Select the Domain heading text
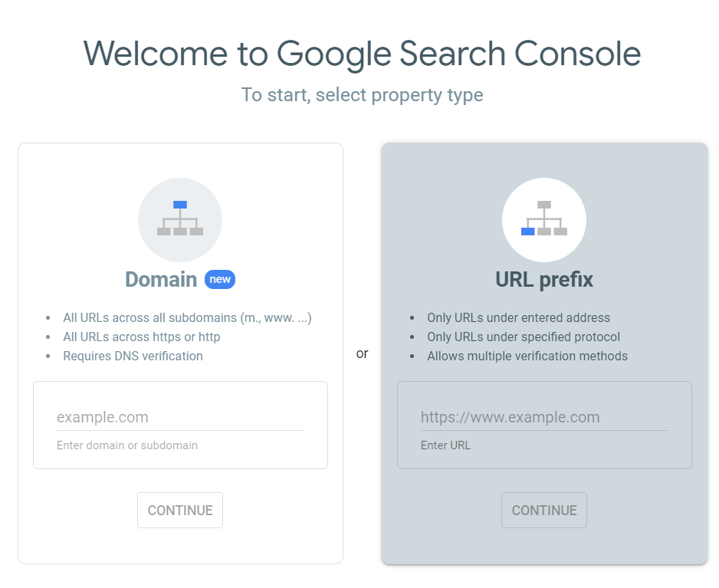719x588 pixels. [161, 279]
